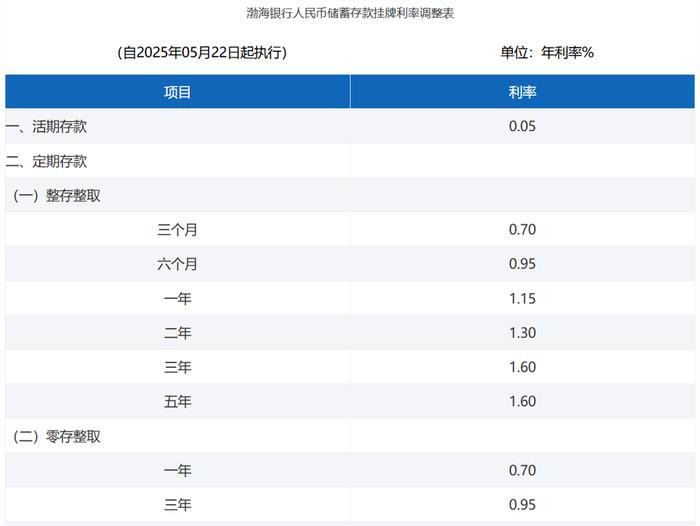The height and width of the screenshot is (526, 700).
Task: Click the 0.95 rate for 六个月
Action: [522, 264]
